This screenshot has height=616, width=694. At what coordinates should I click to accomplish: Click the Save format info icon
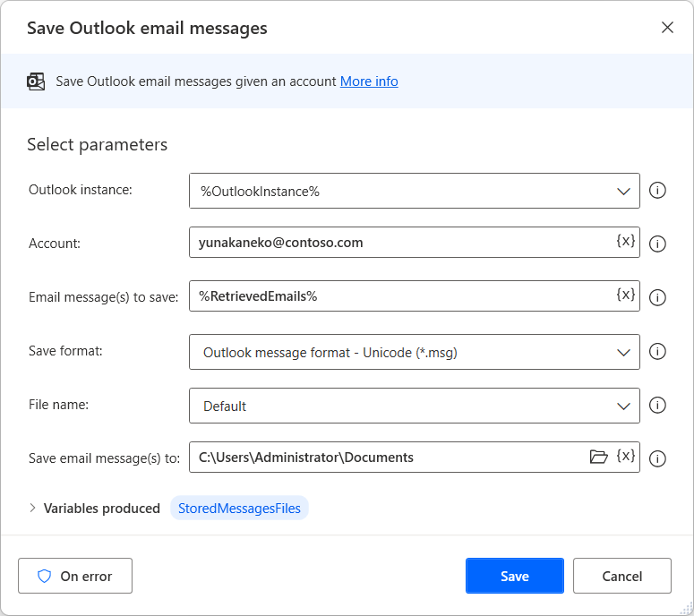click(x=657, y=351)
